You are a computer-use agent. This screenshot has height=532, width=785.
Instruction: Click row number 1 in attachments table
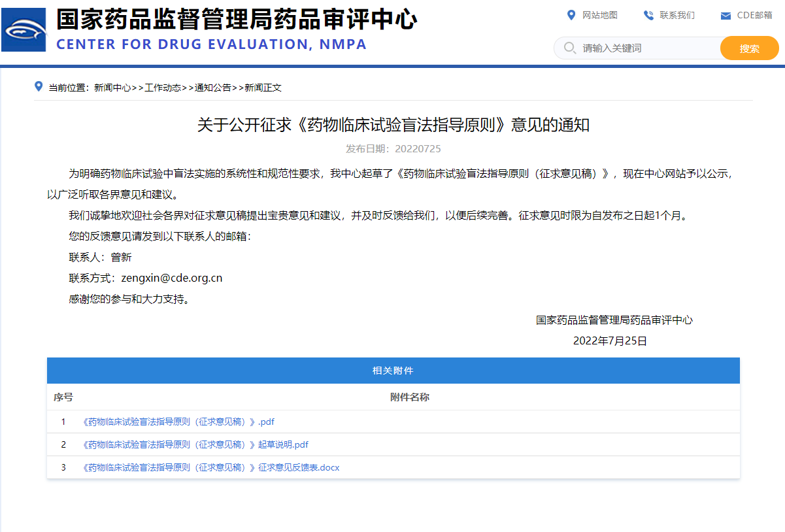coord(63,422)
